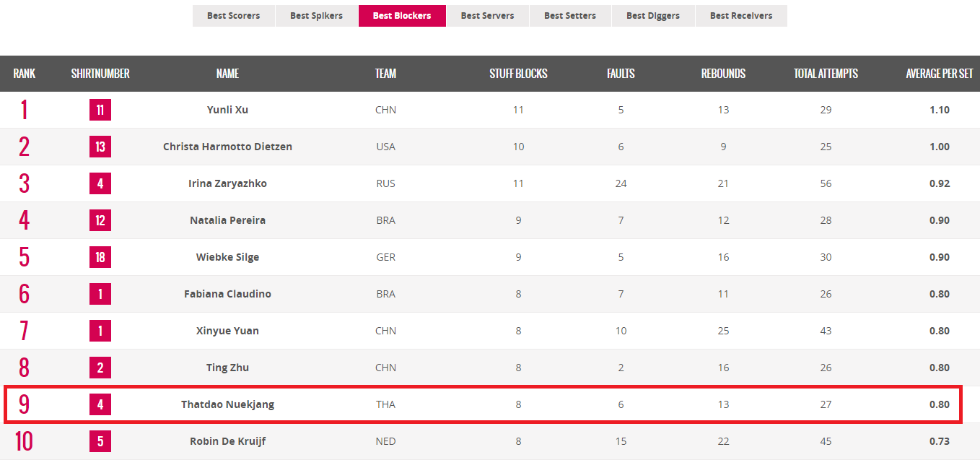The width and height of the screenshot is (980, 460).
Task: Click the FAULTS column header
Action: tap(621, 74)
